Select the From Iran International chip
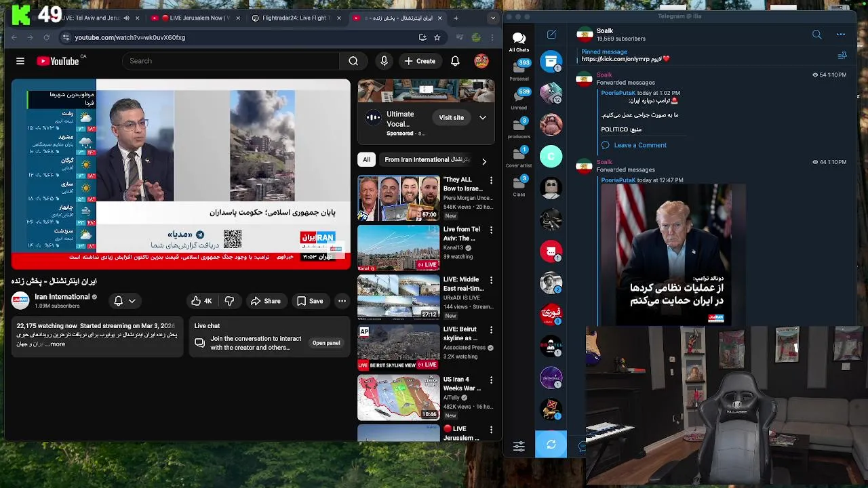 pyautogui.click(x=427, y=160)
